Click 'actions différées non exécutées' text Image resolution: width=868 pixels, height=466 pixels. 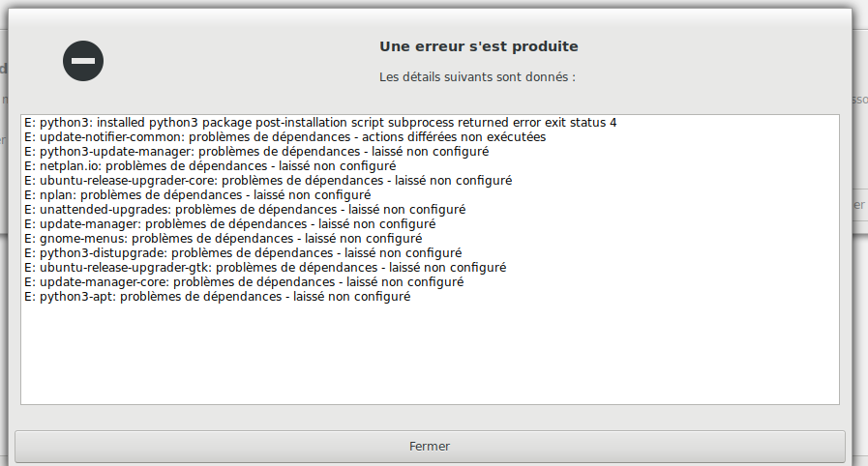454,137
